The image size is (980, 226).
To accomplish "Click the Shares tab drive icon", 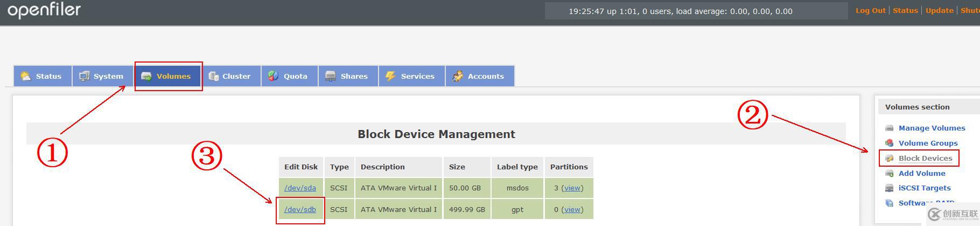I will click(x=331, y=76).
